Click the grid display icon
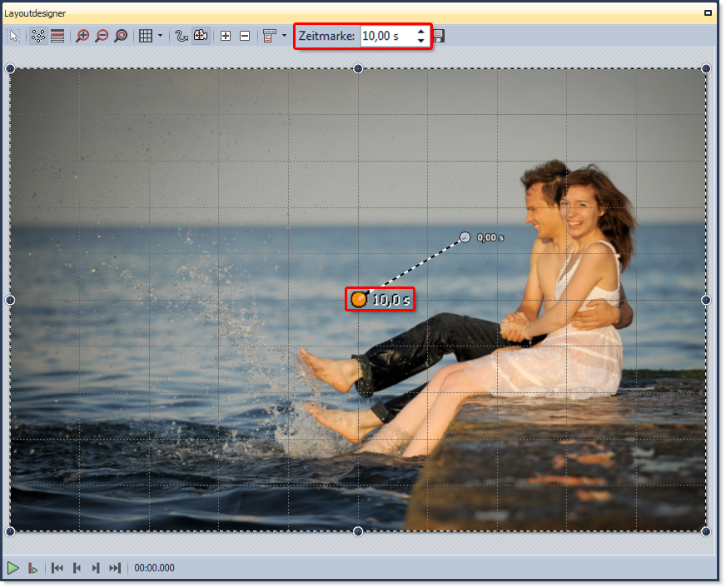Viewport: 726px width, 588px height. coord(146,37)
